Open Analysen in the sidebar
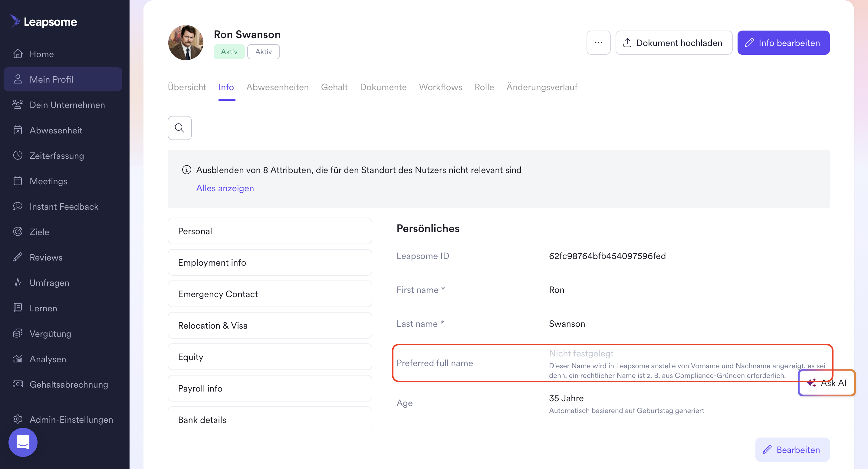The width and height of the screenshot is (868, 469). click(x=48, y=359)
